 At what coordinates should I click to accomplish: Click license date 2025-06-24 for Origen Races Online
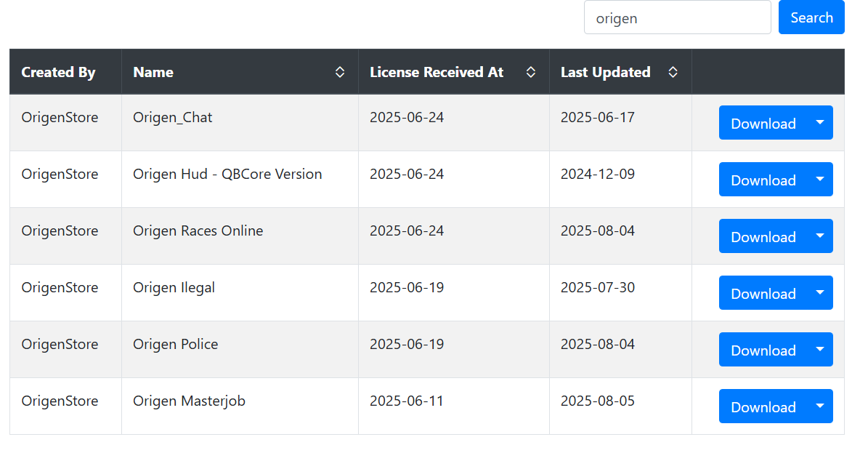[x=406, y=230]
